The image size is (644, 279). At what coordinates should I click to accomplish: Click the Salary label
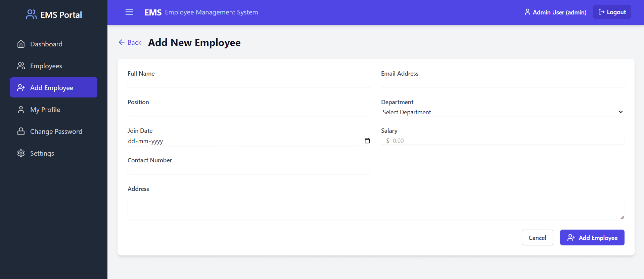pos(389,131)
